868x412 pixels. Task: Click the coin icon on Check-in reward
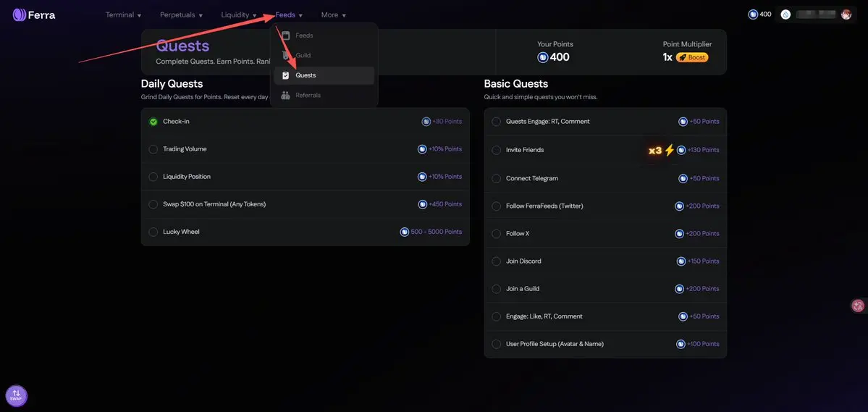(426, 121)
